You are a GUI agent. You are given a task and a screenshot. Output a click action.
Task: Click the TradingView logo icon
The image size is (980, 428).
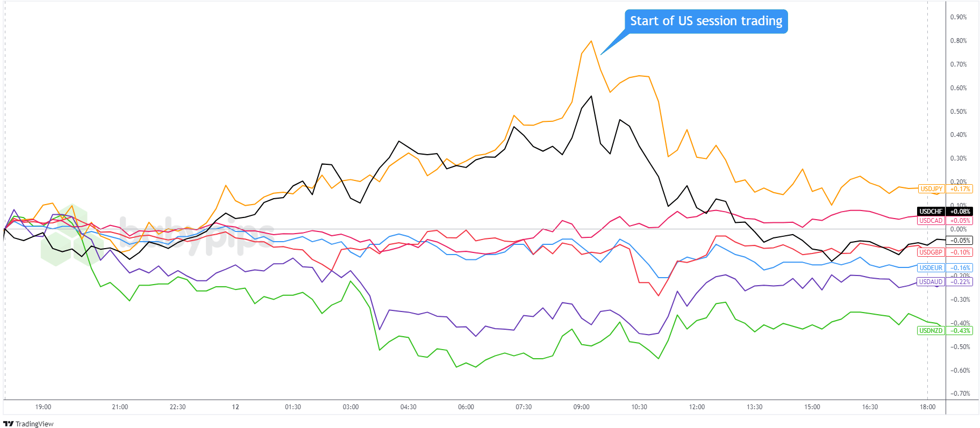8,424
